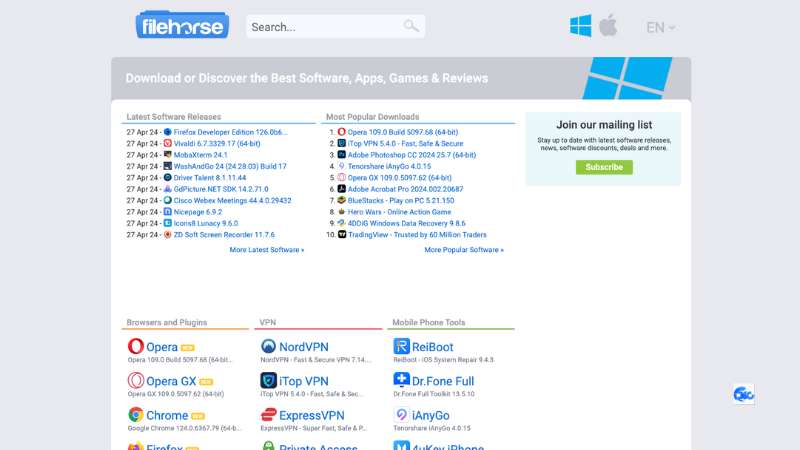Open Opera GX 109.0.5097.62 popular link
Viewport: 800px width, 450px height.
399,178
